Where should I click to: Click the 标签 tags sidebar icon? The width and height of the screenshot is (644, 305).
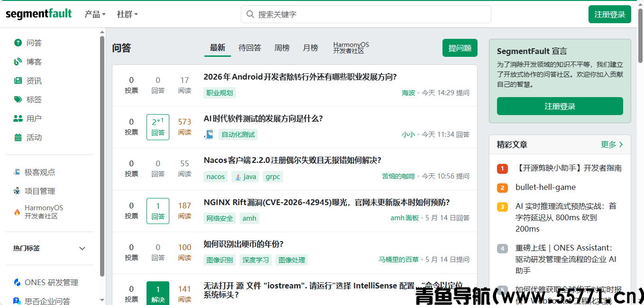click(18, 99)
